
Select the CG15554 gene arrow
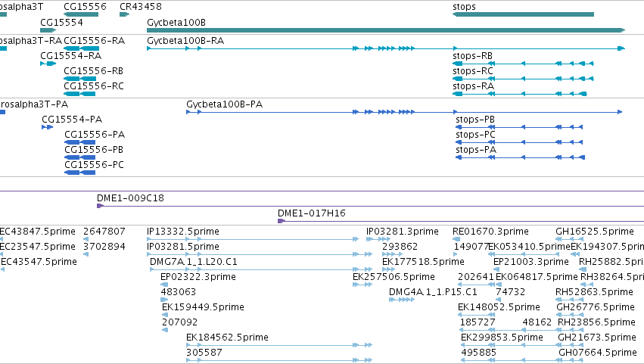point(48,30)
